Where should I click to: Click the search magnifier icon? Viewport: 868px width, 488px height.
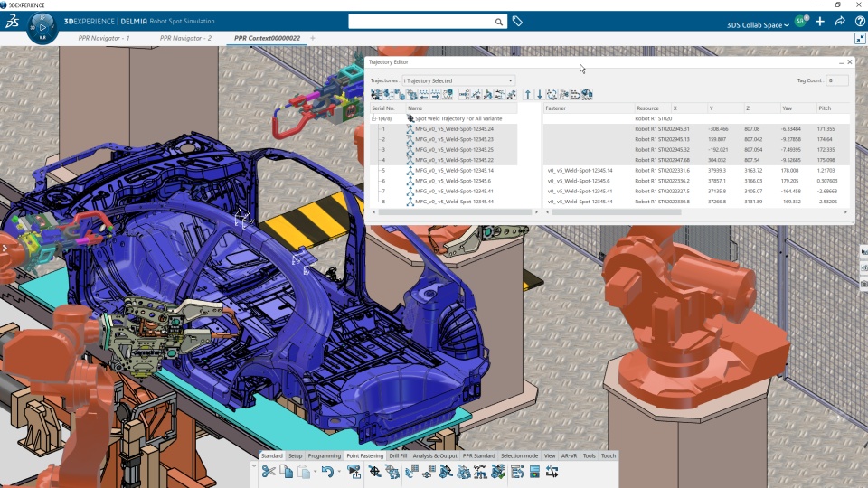499,22
